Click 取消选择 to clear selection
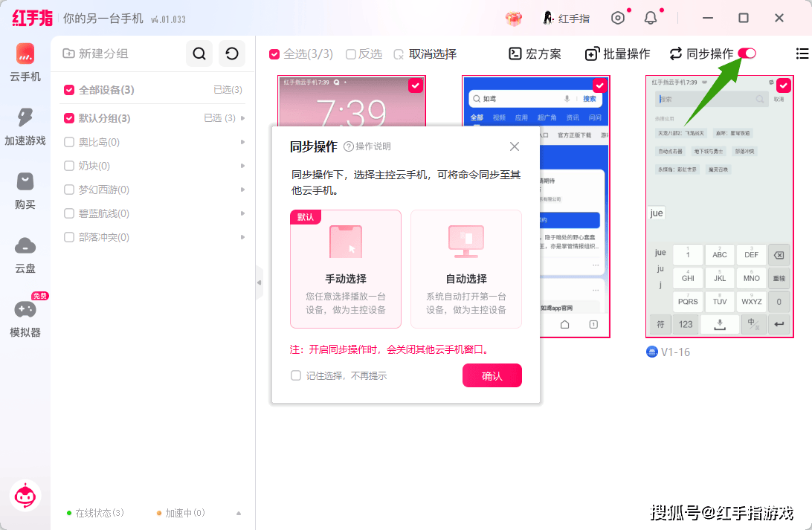Viewport: 812px width, 530px height. pyautogui.click(x=425, y=54)
